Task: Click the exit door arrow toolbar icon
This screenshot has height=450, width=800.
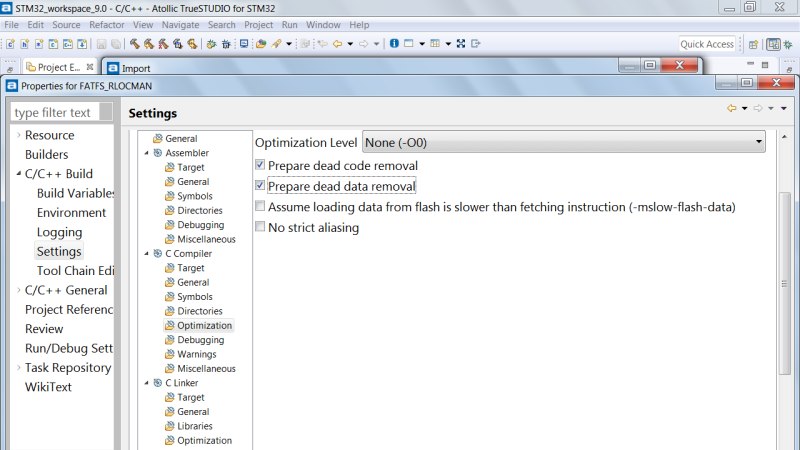Action: 476,43
